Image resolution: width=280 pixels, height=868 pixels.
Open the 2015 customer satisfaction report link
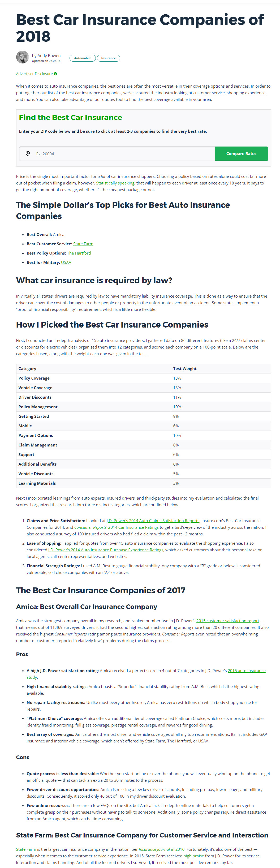[x=227, y=621]
